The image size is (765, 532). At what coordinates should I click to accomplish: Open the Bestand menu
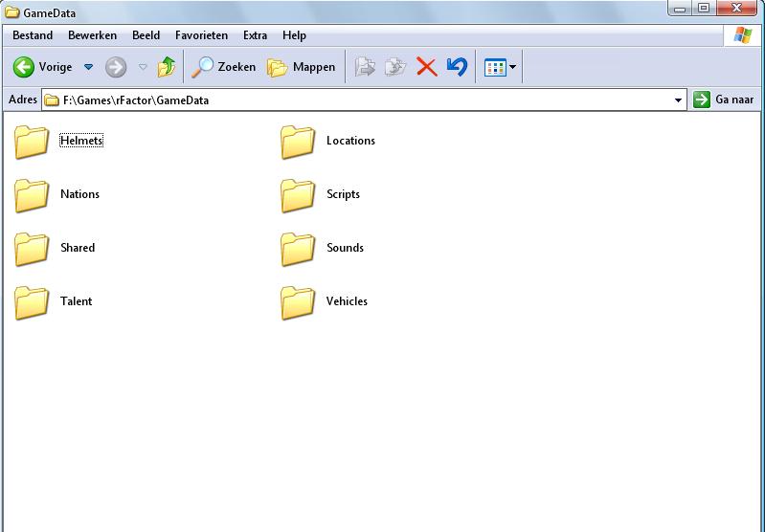(x=33, y=35)
